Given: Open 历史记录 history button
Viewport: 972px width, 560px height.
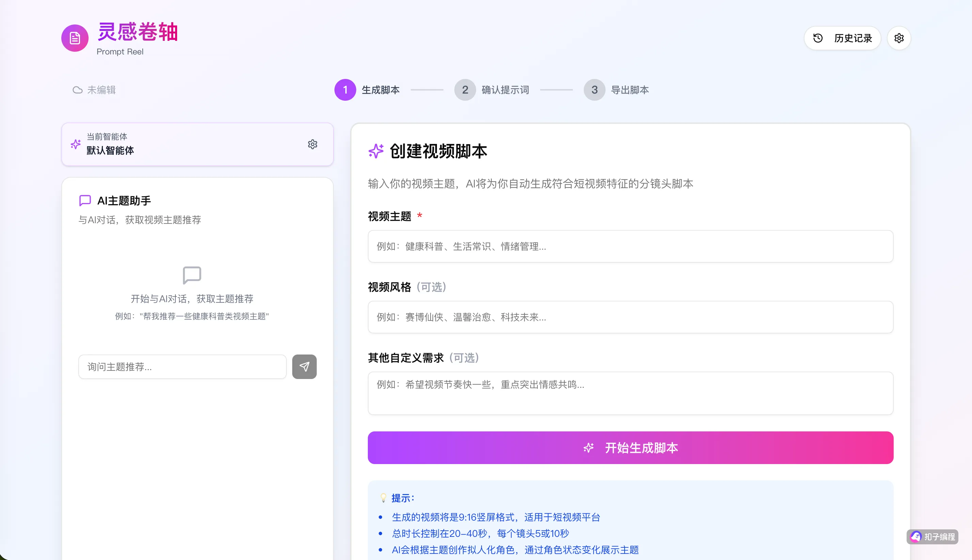Looking at the screenshot, I should pos(842,38).
